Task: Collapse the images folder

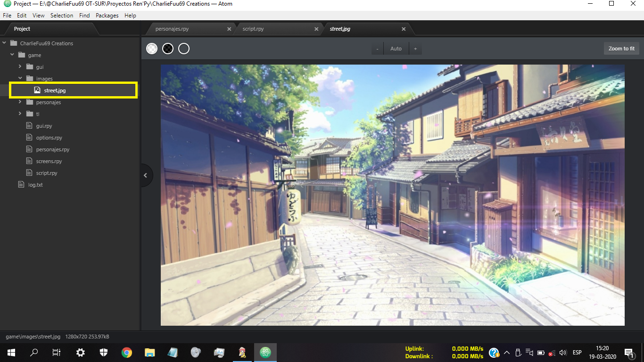Action: point(20,79)
